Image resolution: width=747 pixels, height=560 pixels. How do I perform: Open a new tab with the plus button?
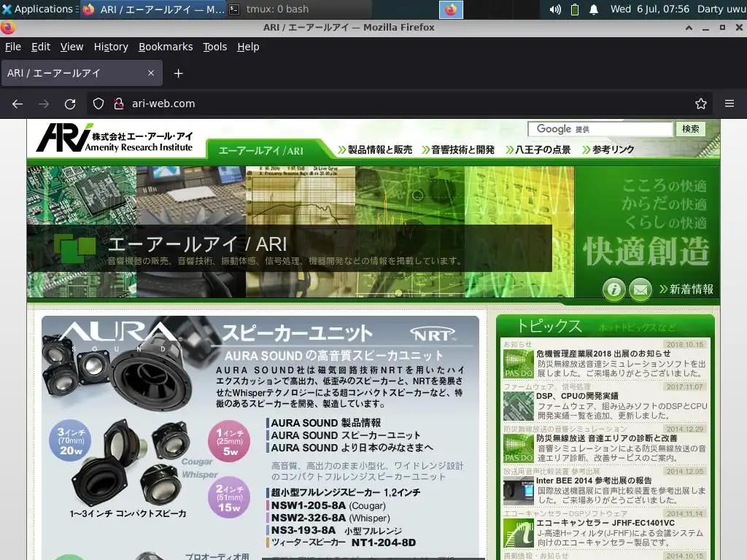pos(178,74)
